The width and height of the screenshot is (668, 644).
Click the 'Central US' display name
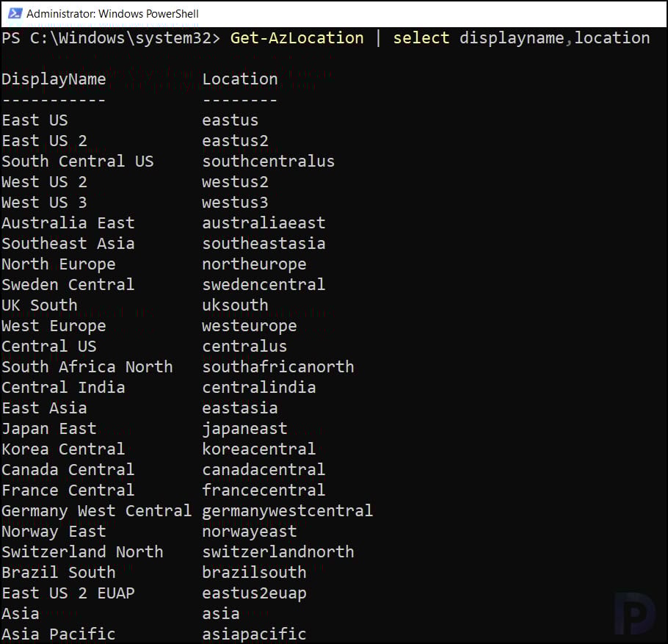[x=49, y=347]
